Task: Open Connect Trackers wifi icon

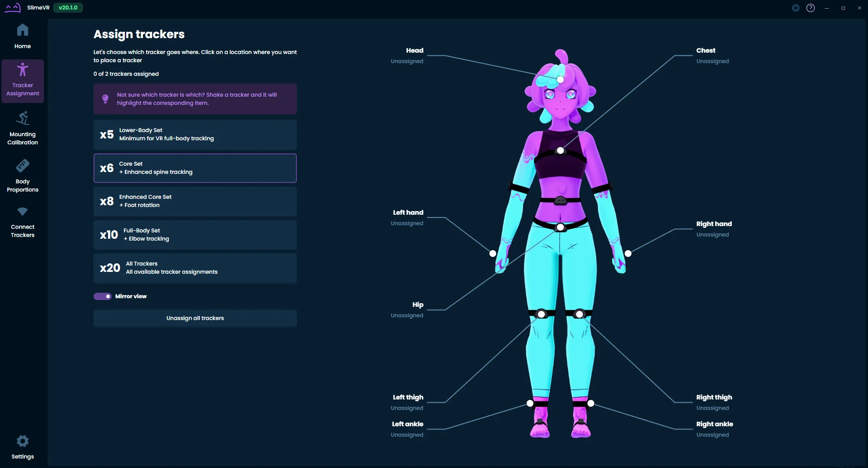Action: 23,212
